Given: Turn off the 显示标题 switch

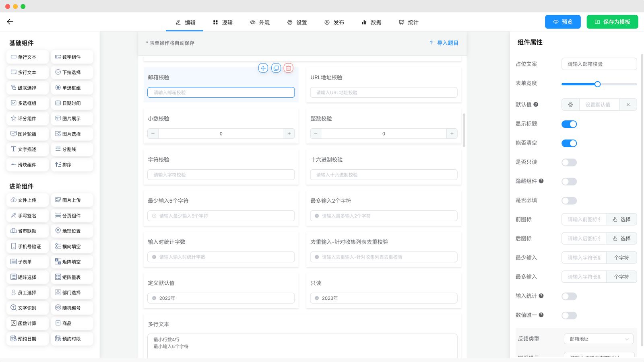Looking at the screenshot, I should (x=569, y=124).
